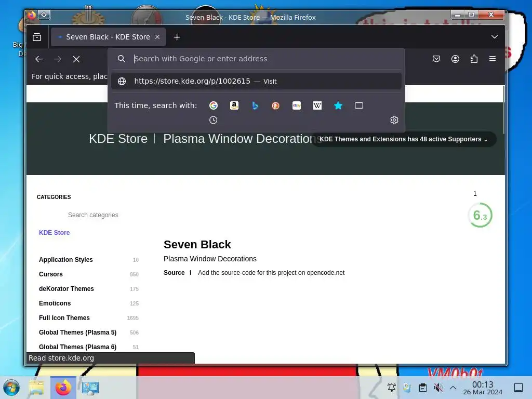Viewport: 532px width, 399px height.
Task: Search this time with Bing
Action: click(x=255, y=105)
